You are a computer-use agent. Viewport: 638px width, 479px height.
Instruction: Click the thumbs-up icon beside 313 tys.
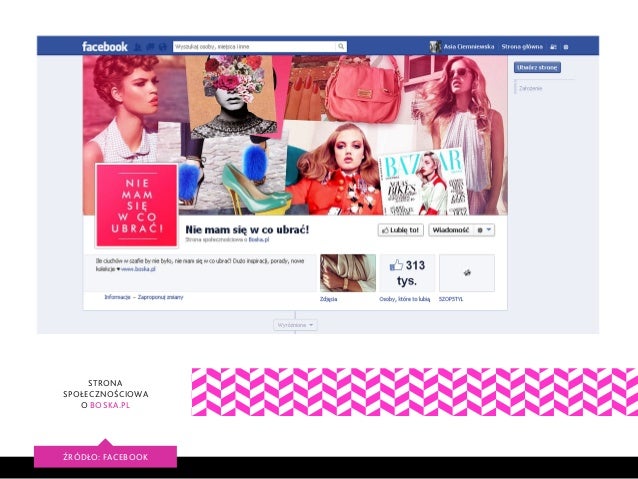(396, 265)
